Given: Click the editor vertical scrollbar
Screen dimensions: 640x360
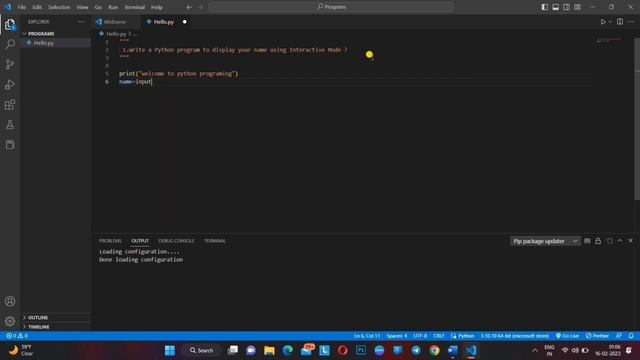Looking at the screenshot, I should tap(637, 118).
